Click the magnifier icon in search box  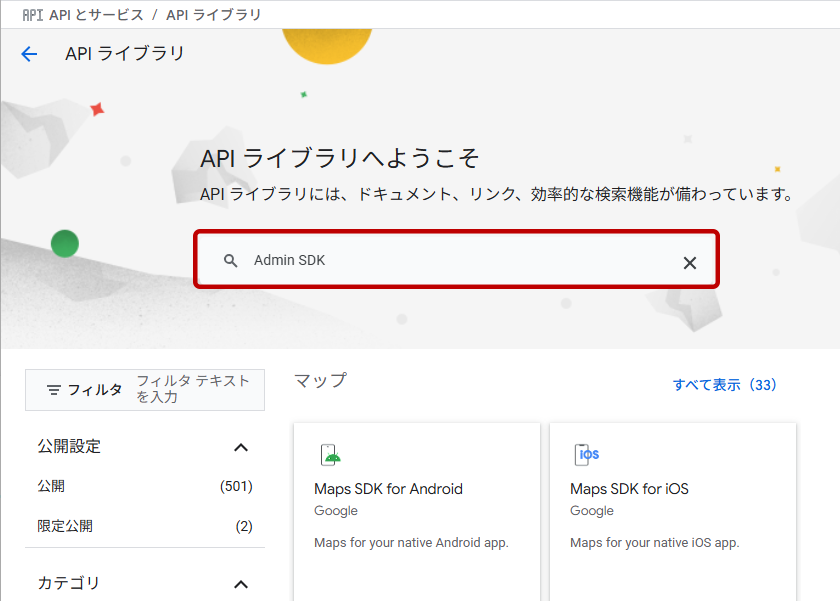[231, 261]
